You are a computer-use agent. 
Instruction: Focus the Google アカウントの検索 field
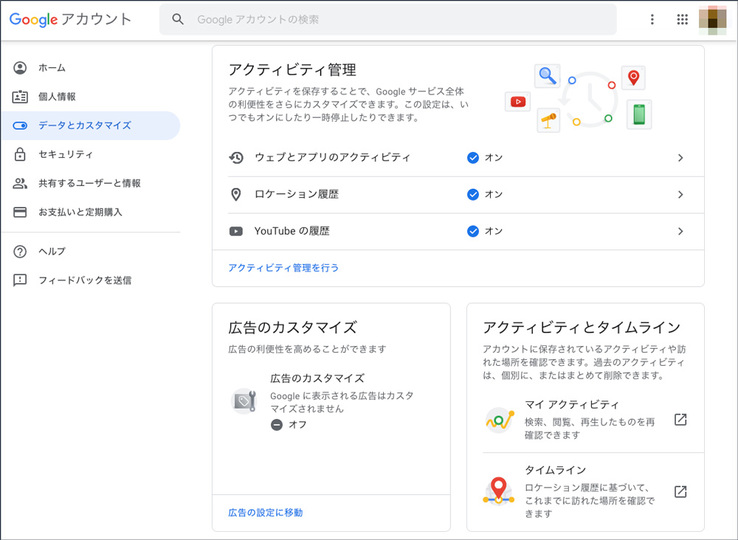click(388, 19)
